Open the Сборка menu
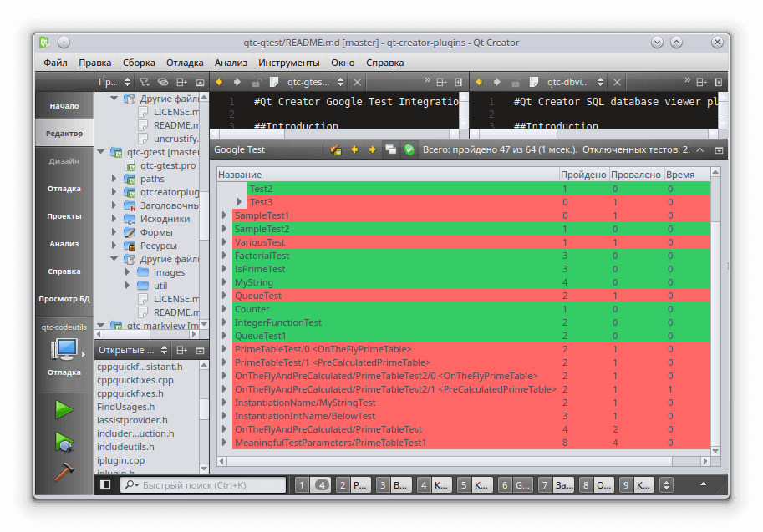Image resolution: width=763 pixels, height=532 pixels. click(x=139, y=63)
